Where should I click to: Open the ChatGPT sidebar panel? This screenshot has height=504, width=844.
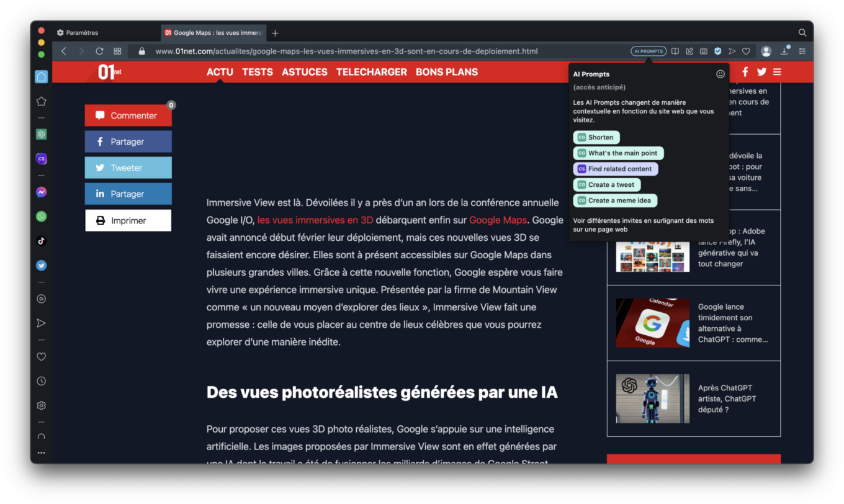(x=42, y=134)
